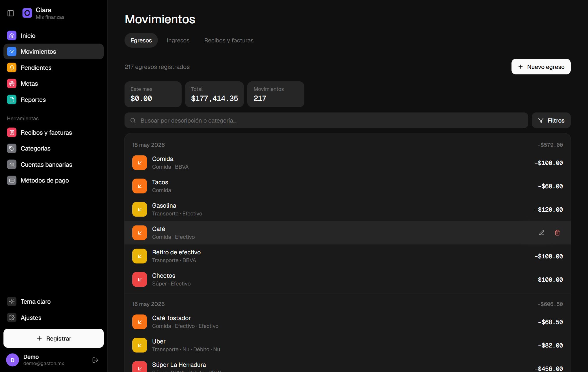The height and width of the screenshot is (372, 588).
Task: Click the Este mes summary card
Action: click(x=153, y=94)
